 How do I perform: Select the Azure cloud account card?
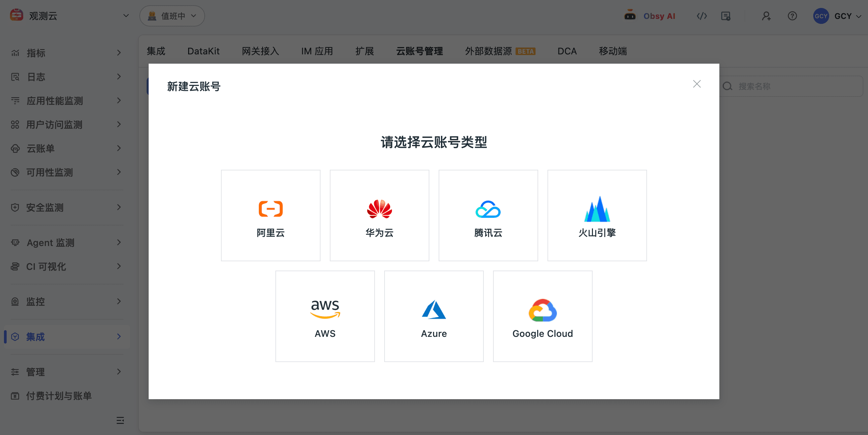434,316
